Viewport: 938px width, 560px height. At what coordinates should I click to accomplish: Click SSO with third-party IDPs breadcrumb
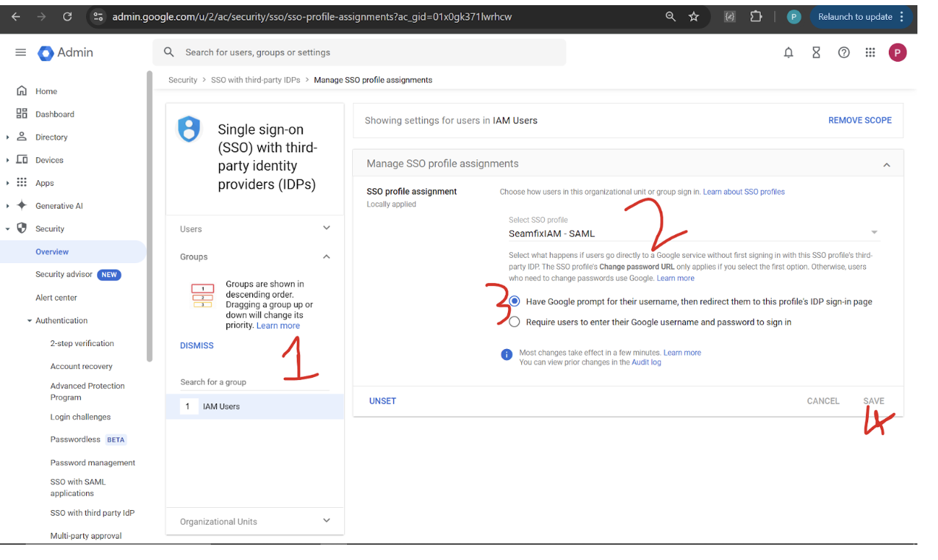[x=255, y=80]
